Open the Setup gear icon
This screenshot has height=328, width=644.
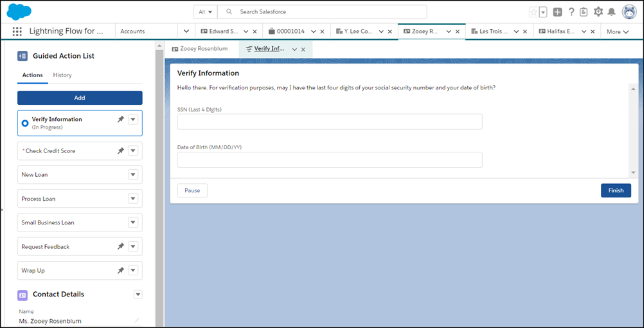(598, 12)
